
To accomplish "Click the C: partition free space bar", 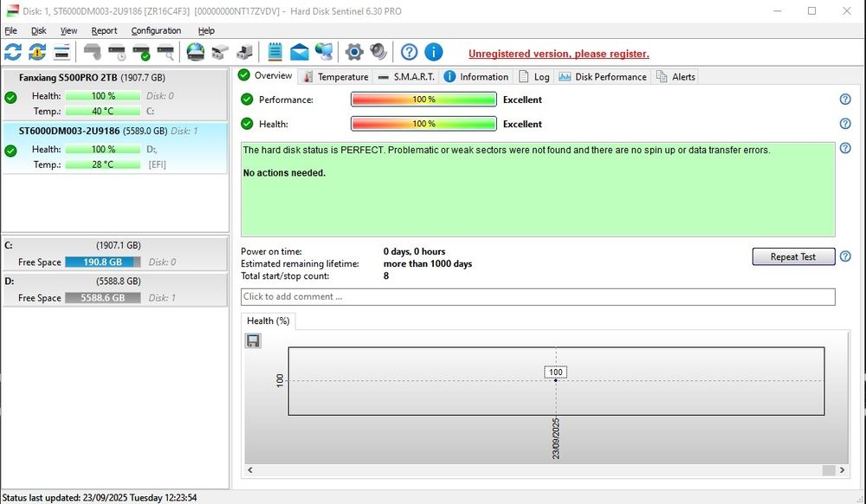I will click(x=103, y=262).
